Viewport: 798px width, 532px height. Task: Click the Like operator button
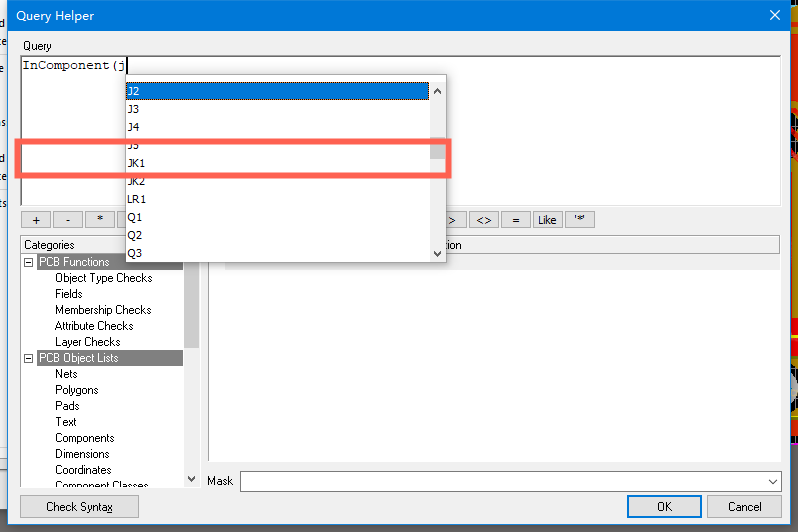point(547,220)
